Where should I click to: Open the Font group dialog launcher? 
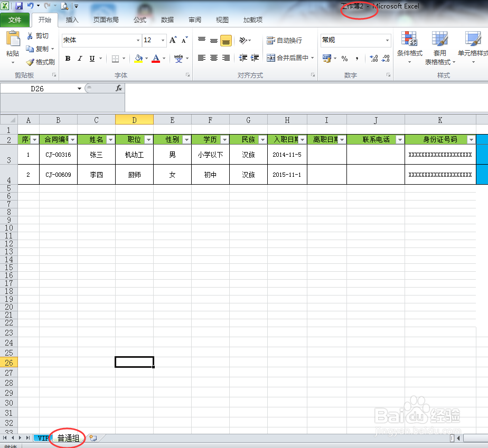(x=187, y=75)
